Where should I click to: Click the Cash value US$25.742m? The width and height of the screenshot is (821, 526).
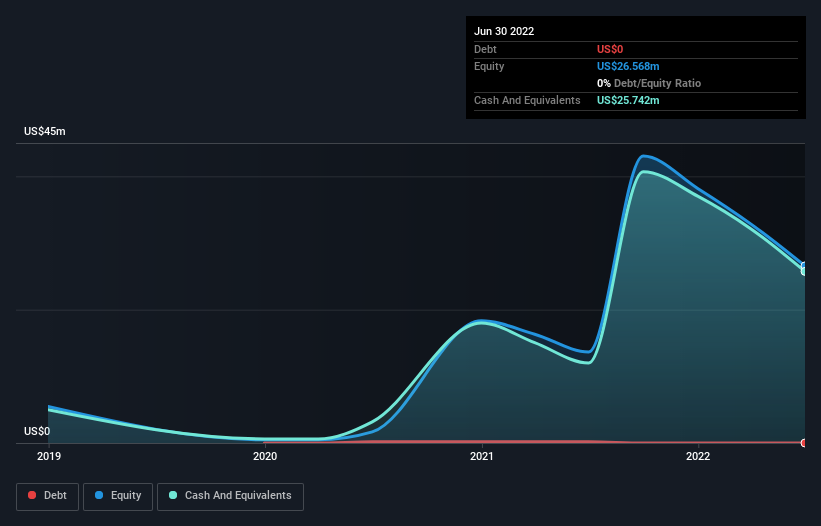pyautogui.click(x=628, y=100)
